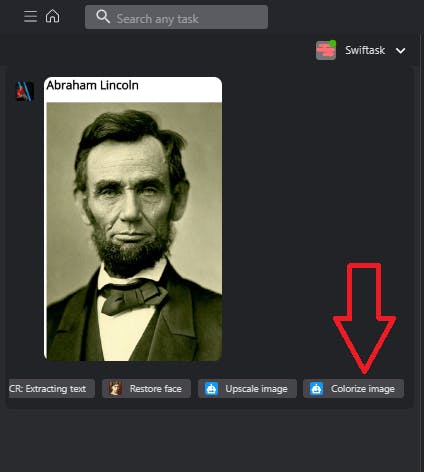Screen dimensions: 424x472
Task: Select the Upscale image action
Action: [x=247, y=389]
